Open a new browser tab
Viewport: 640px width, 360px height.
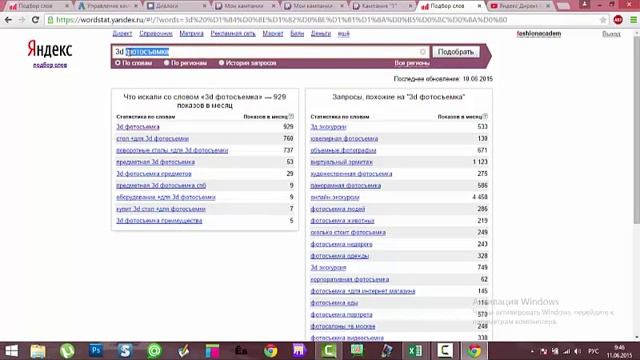[563, 6]
